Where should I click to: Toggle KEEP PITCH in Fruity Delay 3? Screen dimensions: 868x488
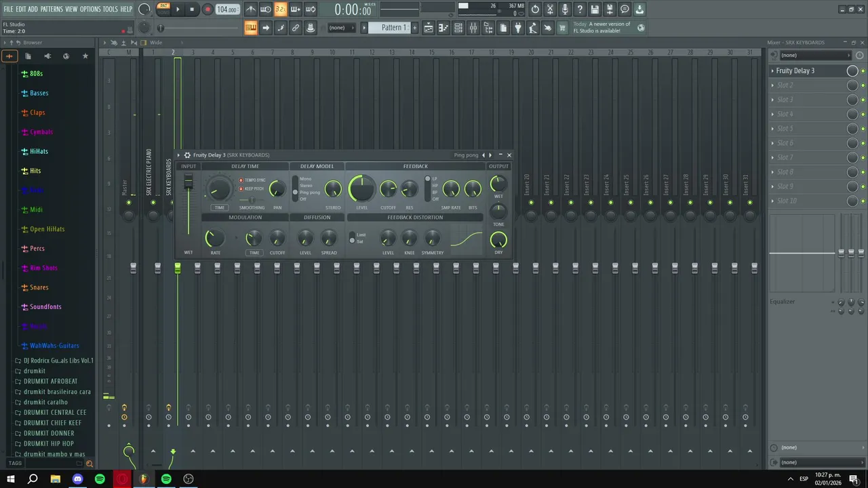(252, 188)
